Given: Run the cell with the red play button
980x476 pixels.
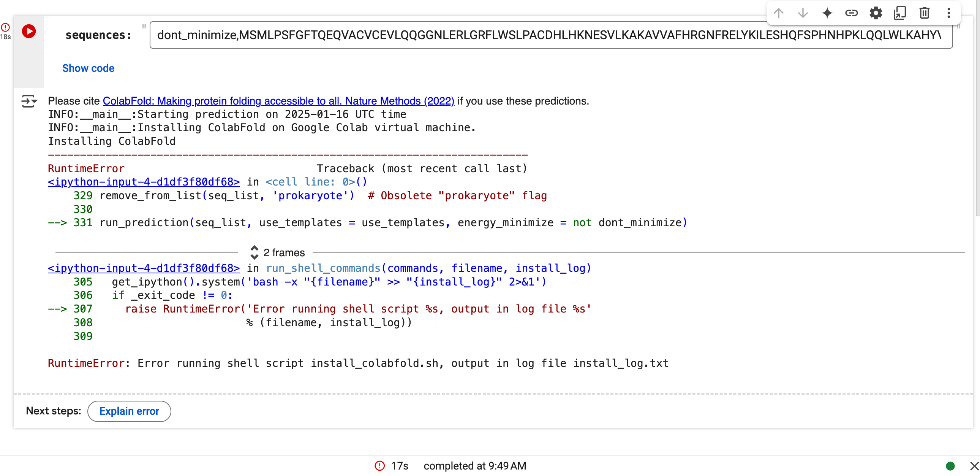Looking at the screenshot, I should (x=29, y=31).
